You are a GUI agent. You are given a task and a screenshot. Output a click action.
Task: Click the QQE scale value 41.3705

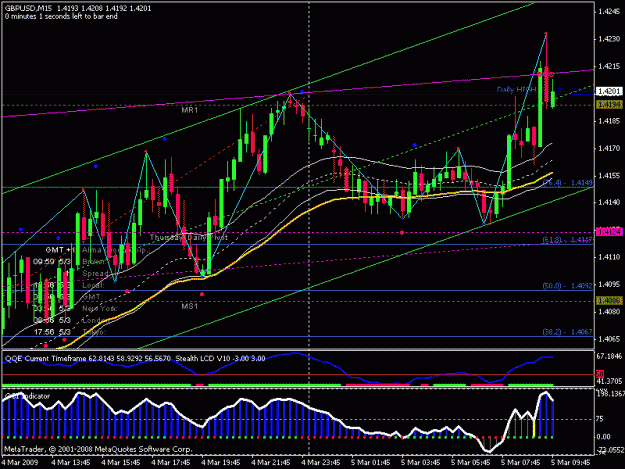point(609,381)
